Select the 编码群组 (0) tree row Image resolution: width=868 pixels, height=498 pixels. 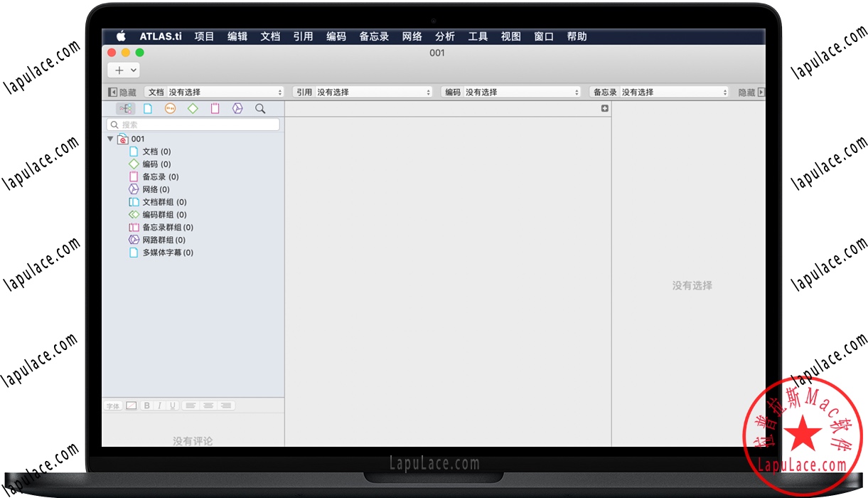193,215
